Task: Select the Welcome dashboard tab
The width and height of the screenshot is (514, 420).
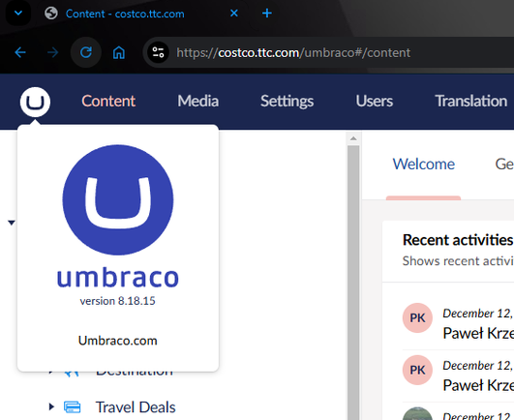Action: click(x=424, y=164)
